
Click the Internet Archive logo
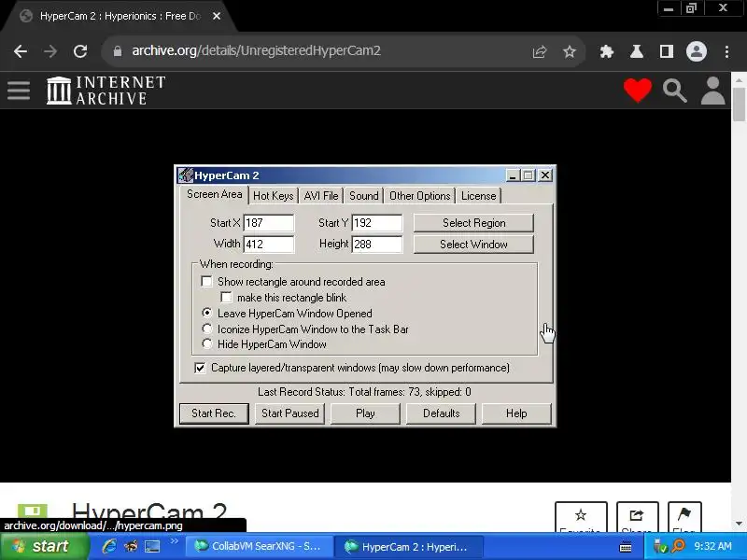[x=106, y=90]
